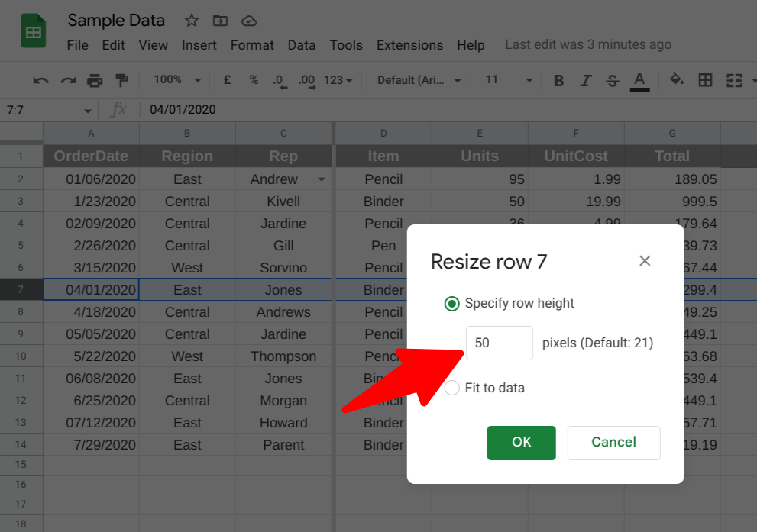This screenshot has height=532, width=757.
Task: Format selected cells as percent
Action: coord(253,79)
